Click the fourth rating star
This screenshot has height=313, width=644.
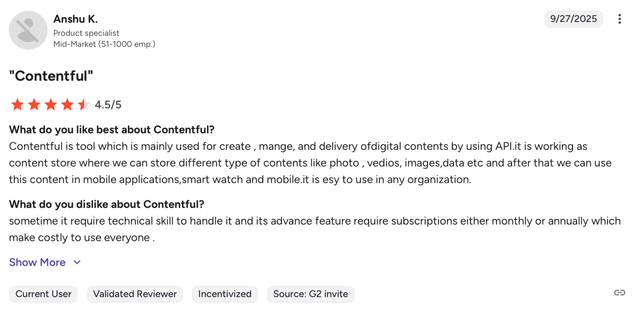pos(68,105)
